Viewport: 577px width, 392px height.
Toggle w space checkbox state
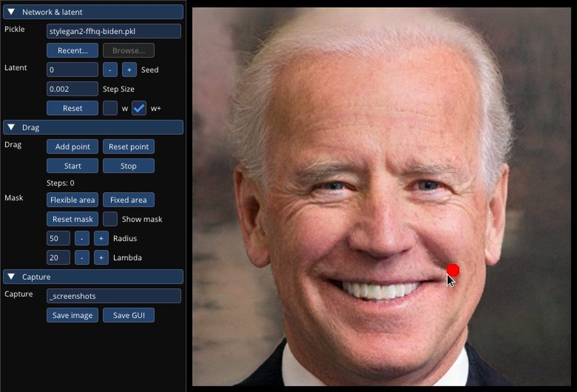[x=109, y=108]
